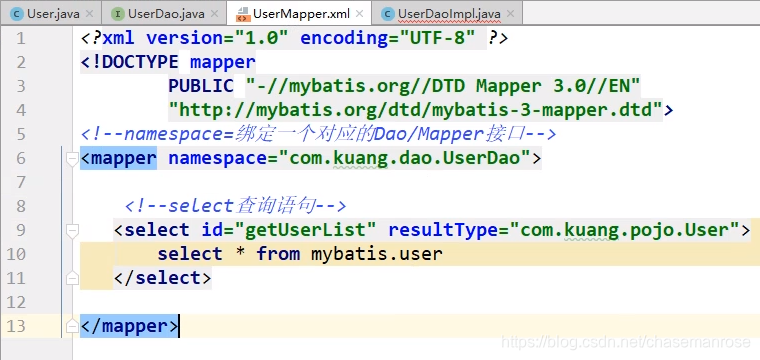Click the mybatis-3-mapper.dtd URL string
The height and width of the screenshot is (360, 760).
click(x=415, y=110)
